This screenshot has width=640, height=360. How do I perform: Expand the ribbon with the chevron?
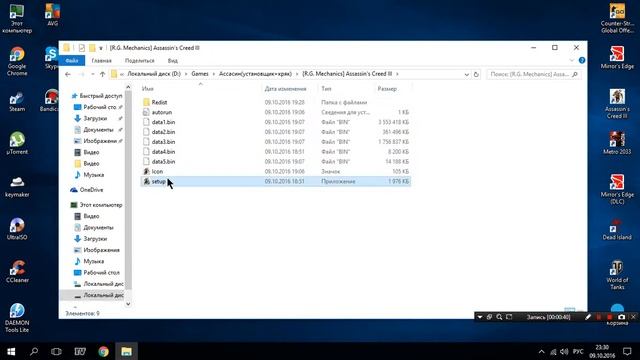[571, 60]
